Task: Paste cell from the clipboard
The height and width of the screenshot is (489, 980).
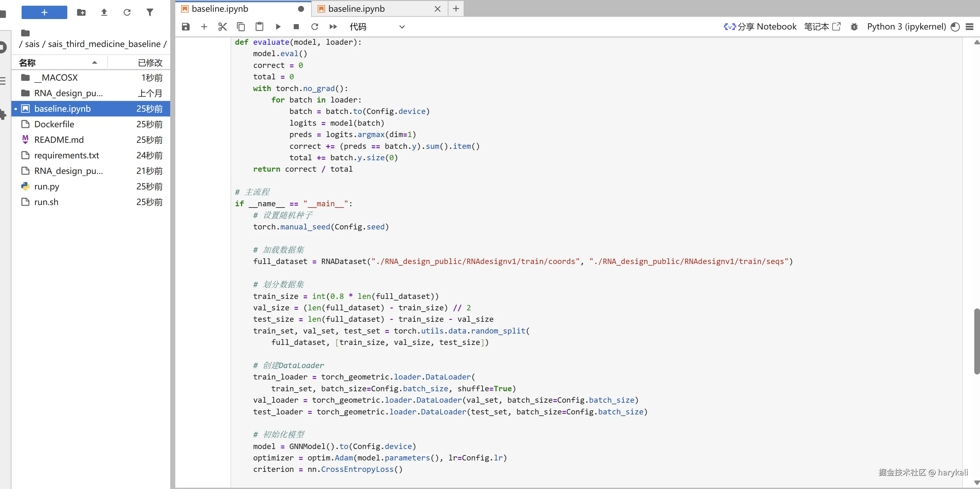Action: (x=259, y=27)
